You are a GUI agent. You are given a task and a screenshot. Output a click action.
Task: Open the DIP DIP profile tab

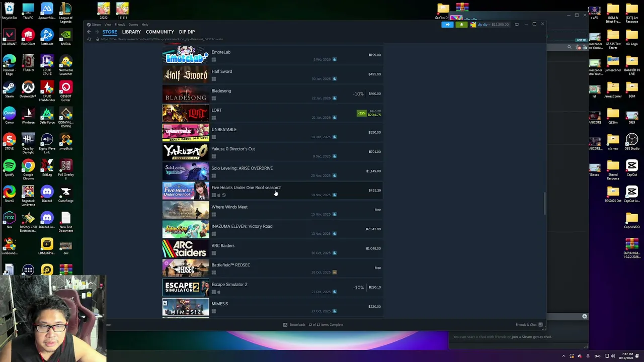[187, 32]
